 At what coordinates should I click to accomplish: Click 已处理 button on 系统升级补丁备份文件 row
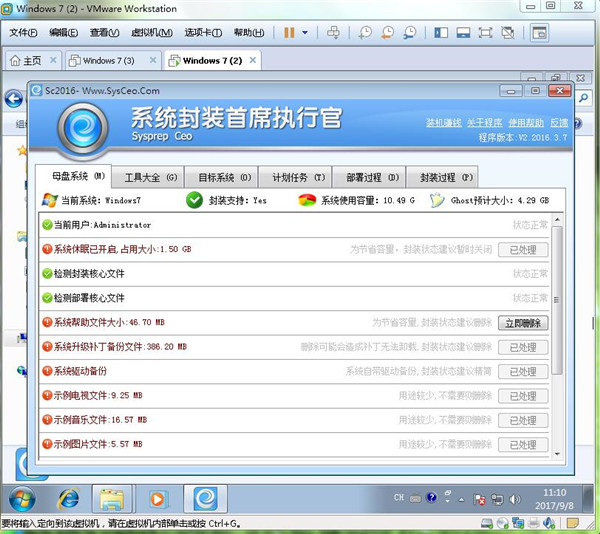point(523,347)
